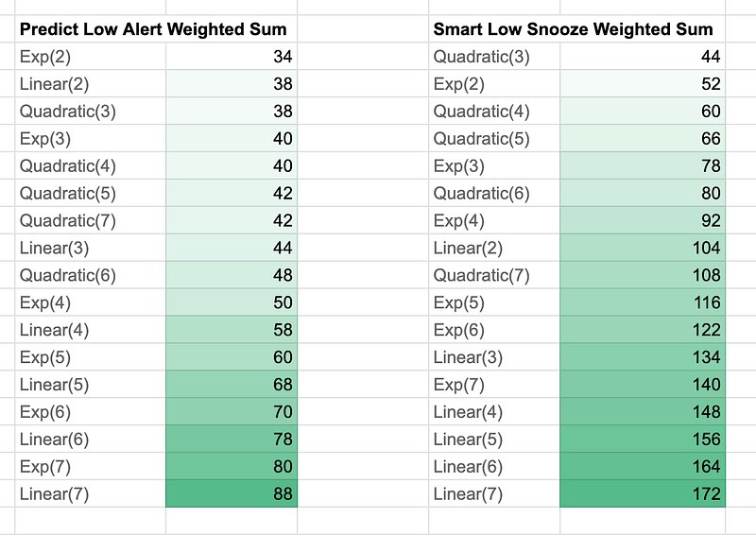Select the Exp(7) cell in right table
The width and height of the screenshot is (756, 535).
494,385
